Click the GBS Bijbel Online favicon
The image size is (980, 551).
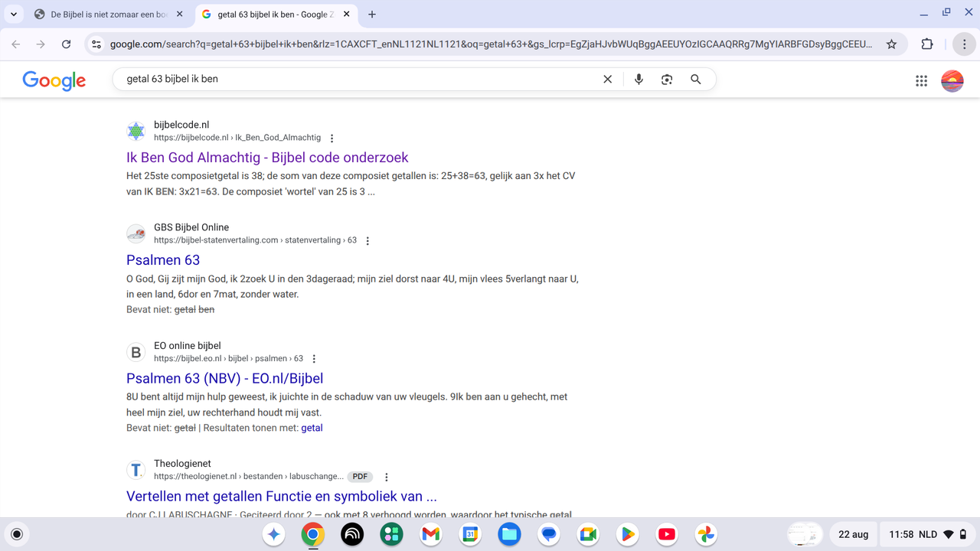[x=136, y=233]
